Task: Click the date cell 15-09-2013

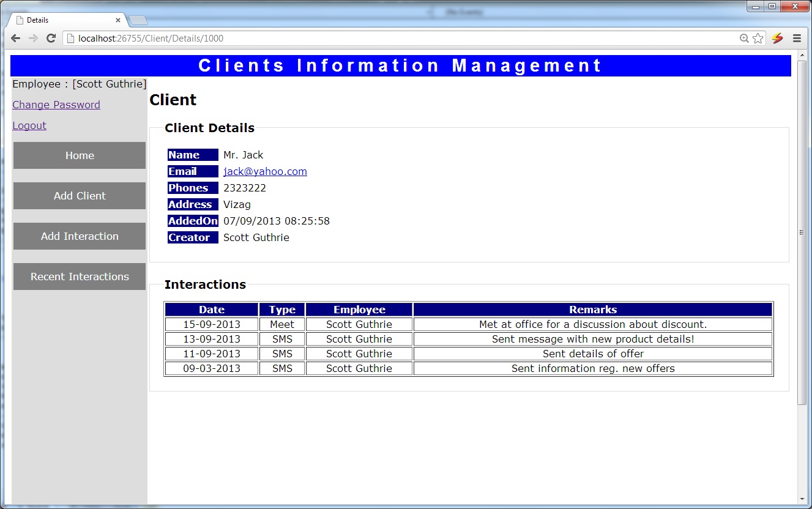Action: click(212, 324)
